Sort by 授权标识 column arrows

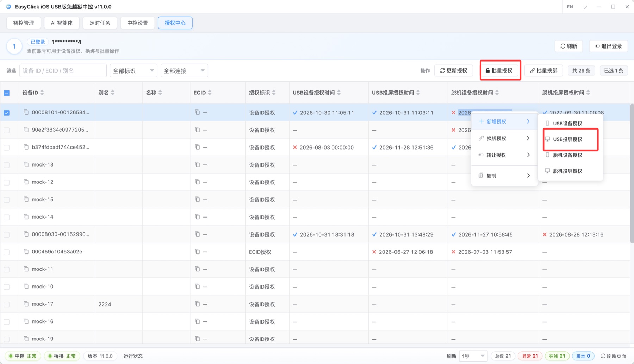274,93
